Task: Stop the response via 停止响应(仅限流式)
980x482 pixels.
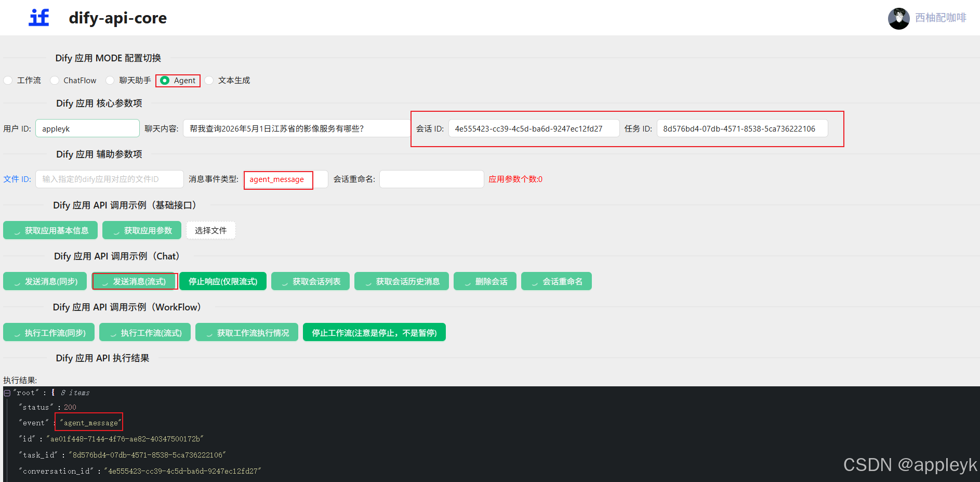Action: (x=223, y=281)
